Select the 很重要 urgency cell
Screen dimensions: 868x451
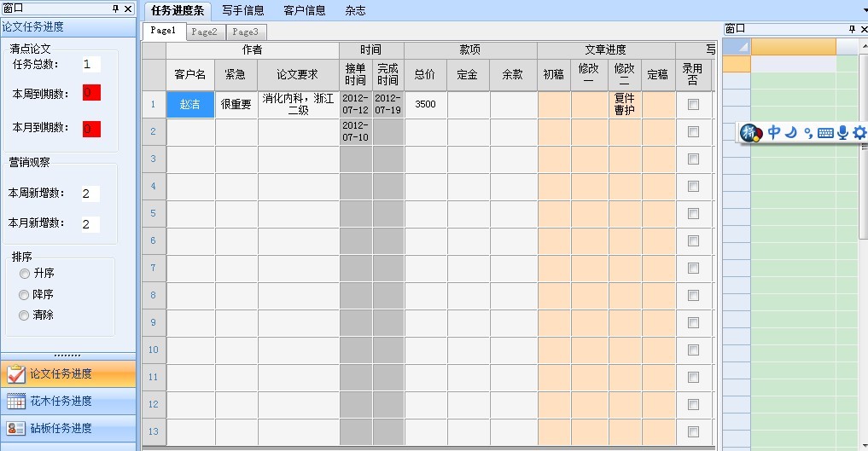pyautogui.click(x=236, y=105)
